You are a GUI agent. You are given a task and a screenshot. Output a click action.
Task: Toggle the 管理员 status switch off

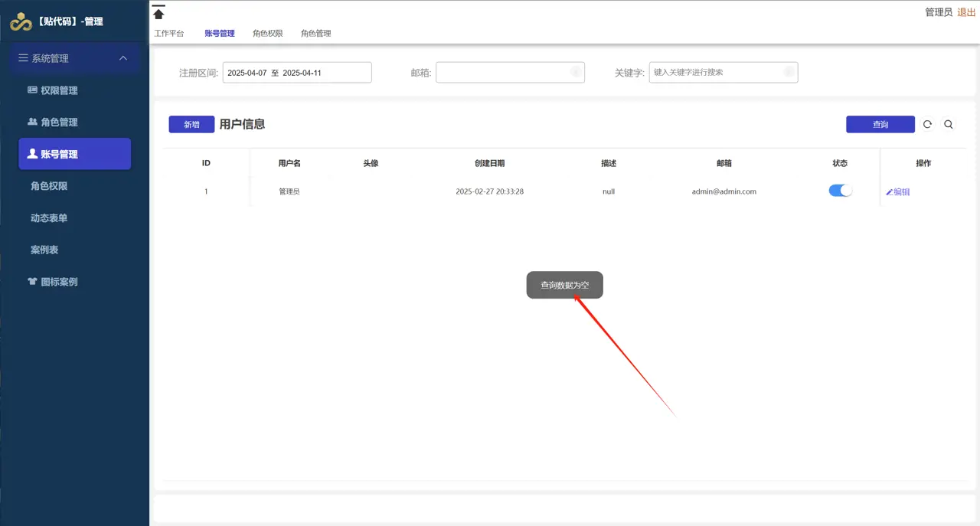click(840, 190)
